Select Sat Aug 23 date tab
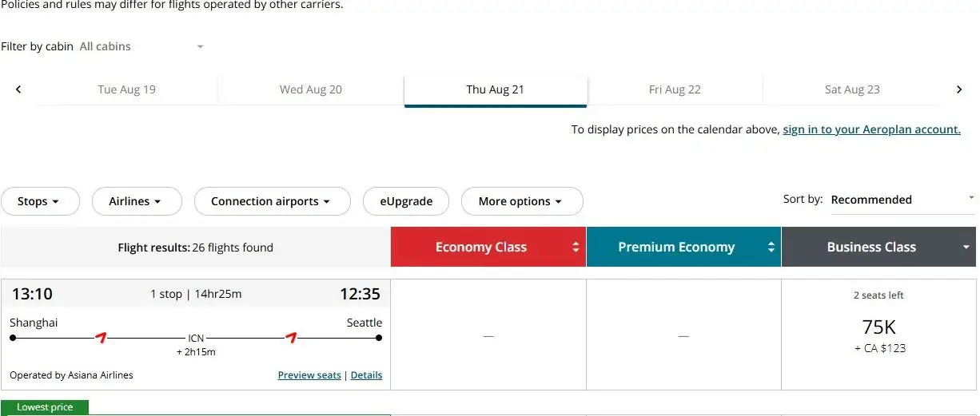Viewport: 980px width, 416px height. (852, 89)
